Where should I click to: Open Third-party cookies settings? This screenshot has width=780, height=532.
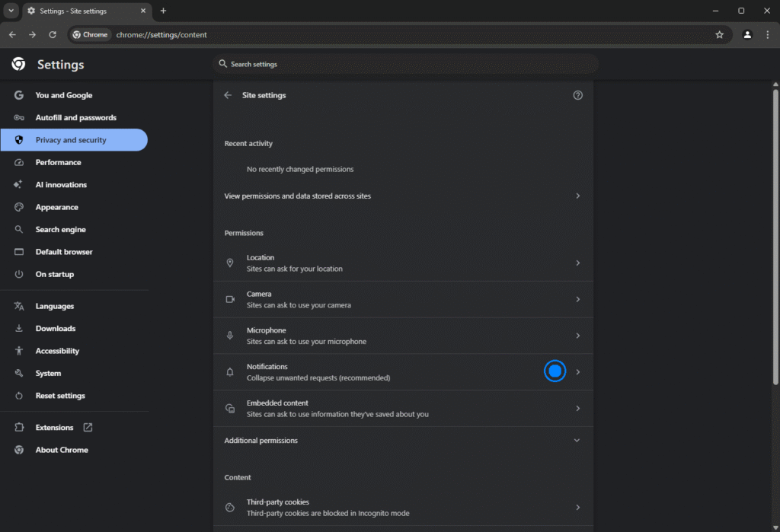(402, 508)
